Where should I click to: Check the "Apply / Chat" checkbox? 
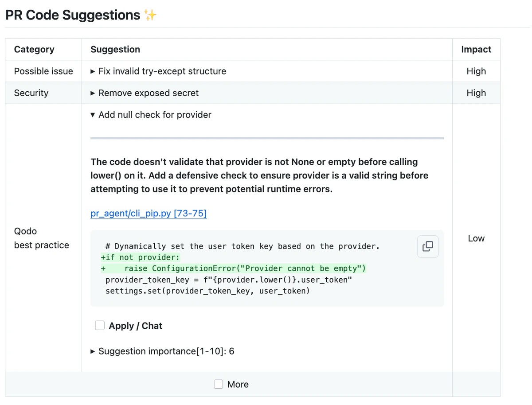[100, 326]
